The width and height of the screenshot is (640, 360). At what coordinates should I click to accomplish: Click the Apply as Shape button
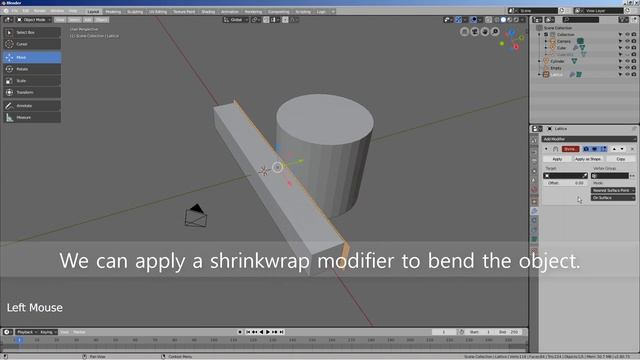pyautogui.click(x=588, y=159)
